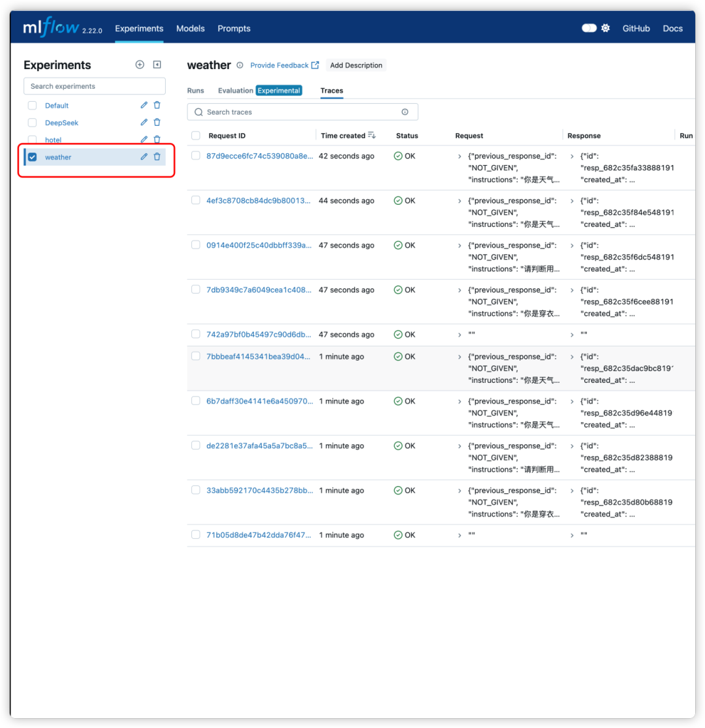Open trace 7bbbeaf4145341bea39d04 link
Image resolution: width=705 pixels, height=728 pixels.
click(258, 357)
